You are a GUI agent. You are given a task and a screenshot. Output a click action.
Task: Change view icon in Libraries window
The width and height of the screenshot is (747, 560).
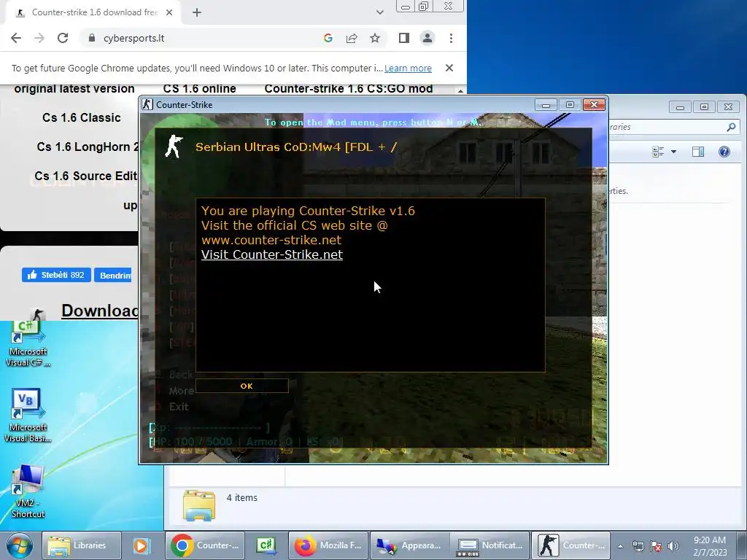pyautogui.click(x=658, y=152)
